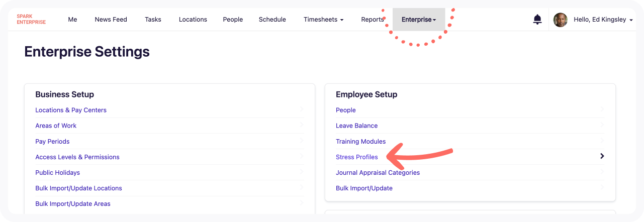
Task: Open Bulk Import/Update Locations
Action: point(78,188)
